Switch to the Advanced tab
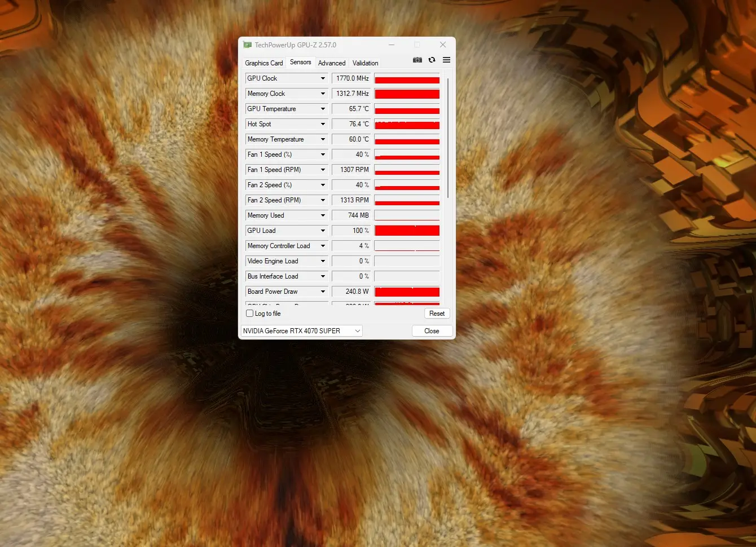Image resolution: width=756 pixels, height=547 pixels. pos(332,63)
